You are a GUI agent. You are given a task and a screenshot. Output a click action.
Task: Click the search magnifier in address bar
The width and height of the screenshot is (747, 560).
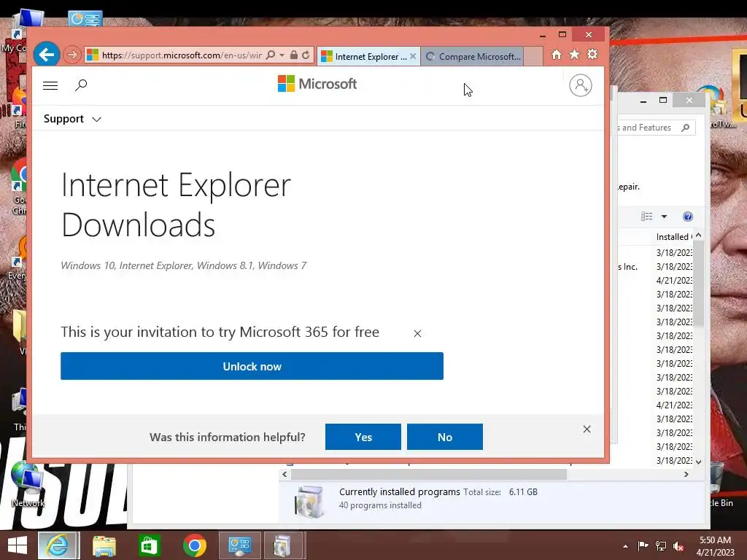[x=271, y=55]
